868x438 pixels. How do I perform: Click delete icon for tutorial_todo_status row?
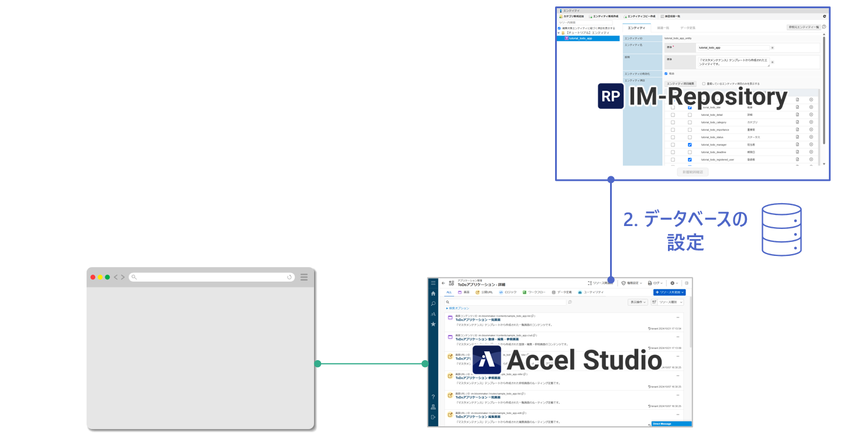click(x=811, y=137)
